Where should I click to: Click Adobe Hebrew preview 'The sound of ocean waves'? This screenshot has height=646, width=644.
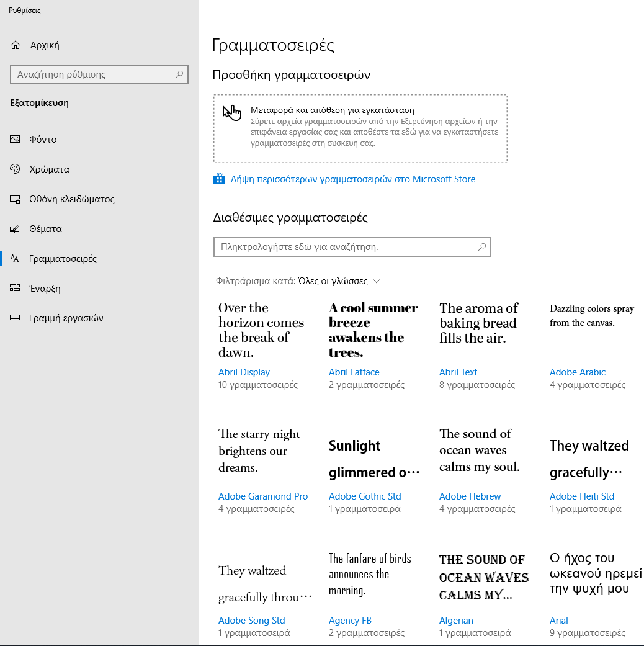tap(479, 451)
